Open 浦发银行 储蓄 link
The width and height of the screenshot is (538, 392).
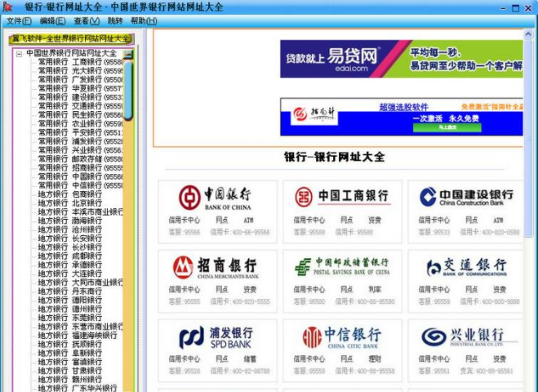pyautogui.click(x=250, y=359)
